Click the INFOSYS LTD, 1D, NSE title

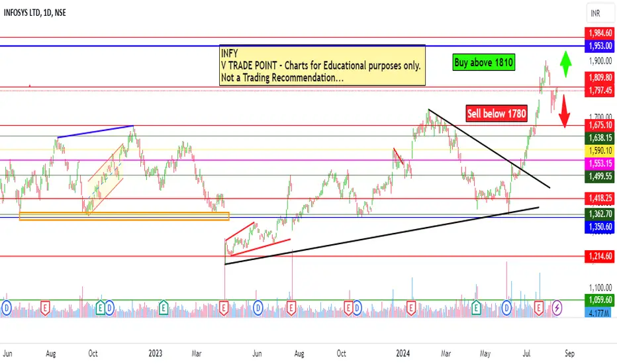pos(34,13)
